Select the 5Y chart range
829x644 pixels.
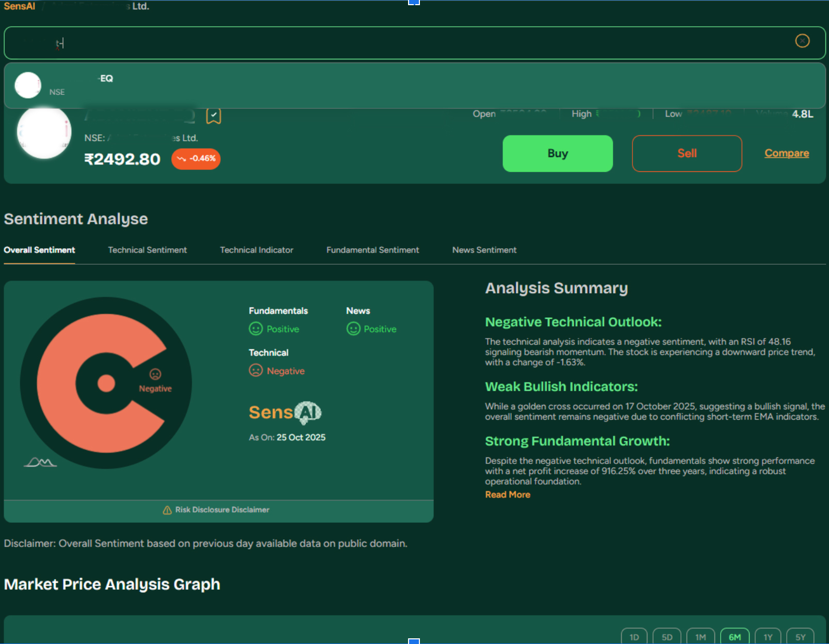tap(800, 637)
